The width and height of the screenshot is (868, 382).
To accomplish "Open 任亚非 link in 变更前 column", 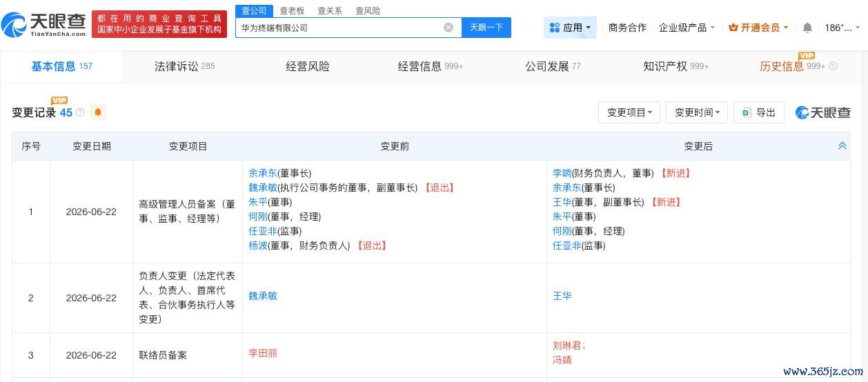I will tap(263, 231).
